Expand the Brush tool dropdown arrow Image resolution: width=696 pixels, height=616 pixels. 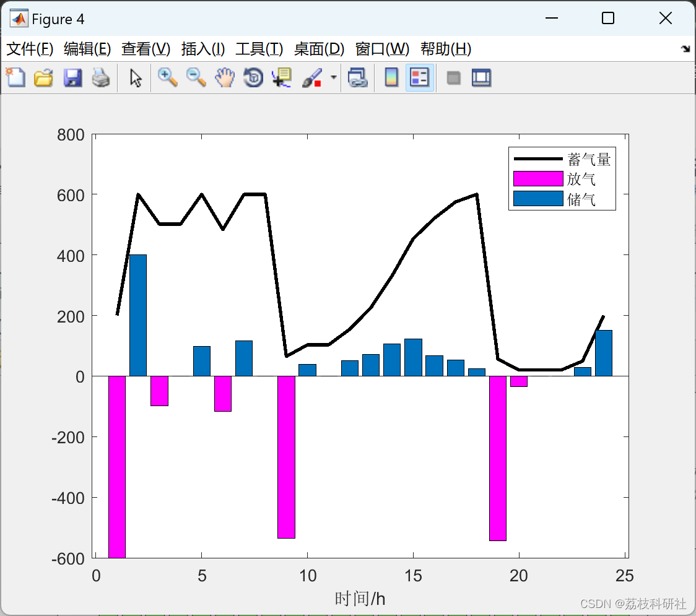click(334, 77)
